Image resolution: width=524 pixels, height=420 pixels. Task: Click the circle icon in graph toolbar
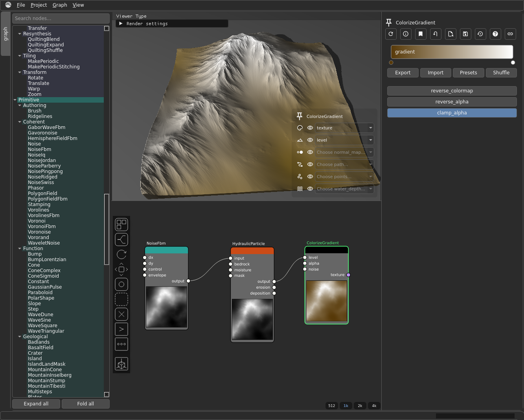[x=121, y=284]
